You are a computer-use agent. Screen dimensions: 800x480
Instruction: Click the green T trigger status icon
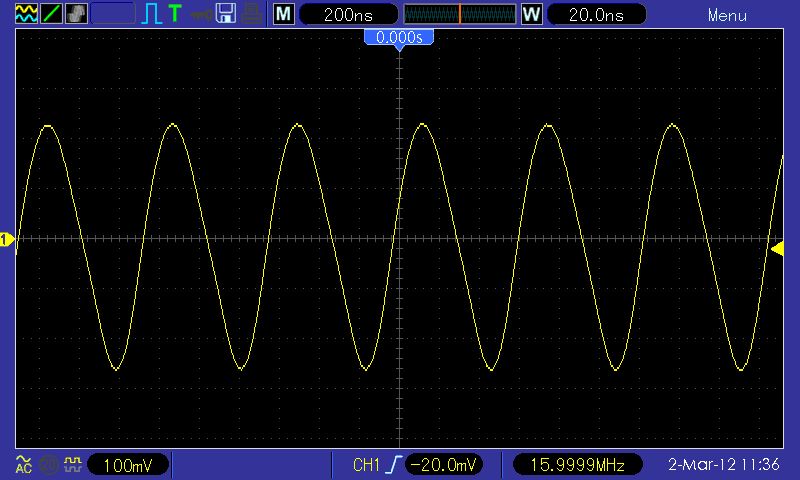coord(175,14)
